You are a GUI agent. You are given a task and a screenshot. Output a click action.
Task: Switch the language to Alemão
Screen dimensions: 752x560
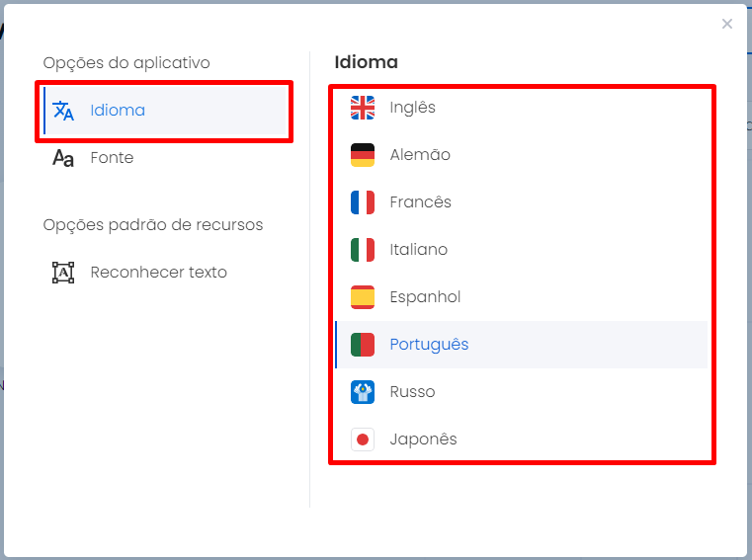[522, 155]
